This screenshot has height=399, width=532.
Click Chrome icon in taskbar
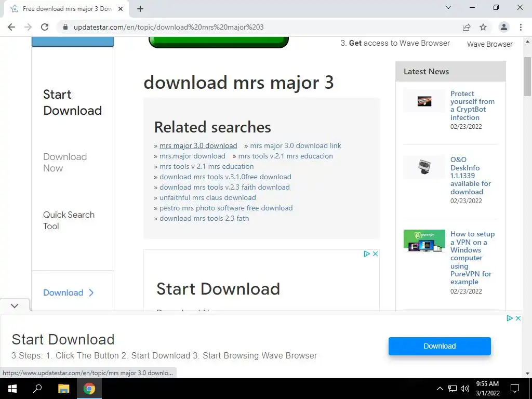coord(89,389)
